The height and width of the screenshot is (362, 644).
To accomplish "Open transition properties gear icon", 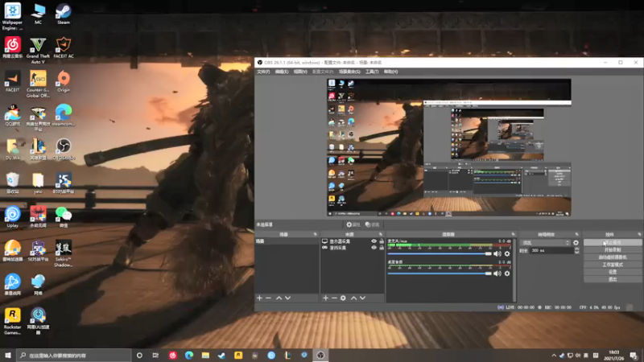I will (x=576, y=243).
